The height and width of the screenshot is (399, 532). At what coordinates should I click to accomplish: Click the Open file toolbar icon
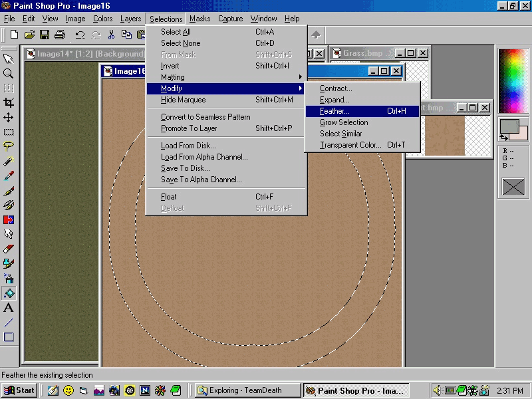pyautogui.click(x=29, y=35)
